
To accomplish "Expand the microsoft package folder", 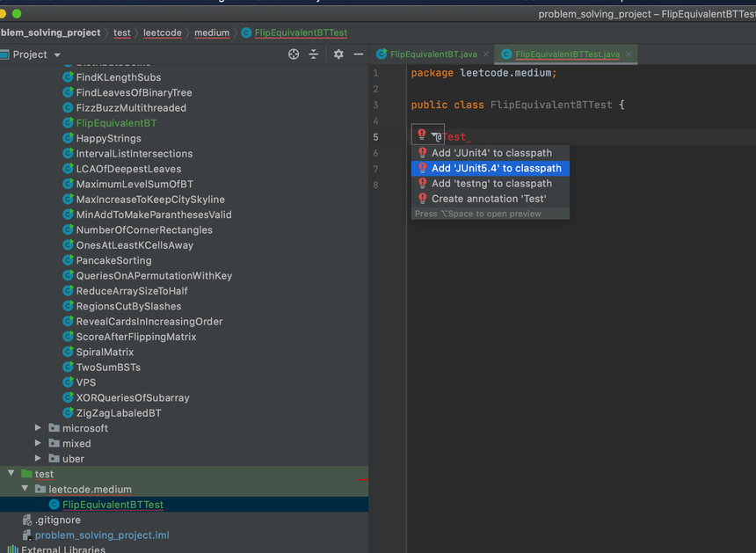I will pos(38,428).
